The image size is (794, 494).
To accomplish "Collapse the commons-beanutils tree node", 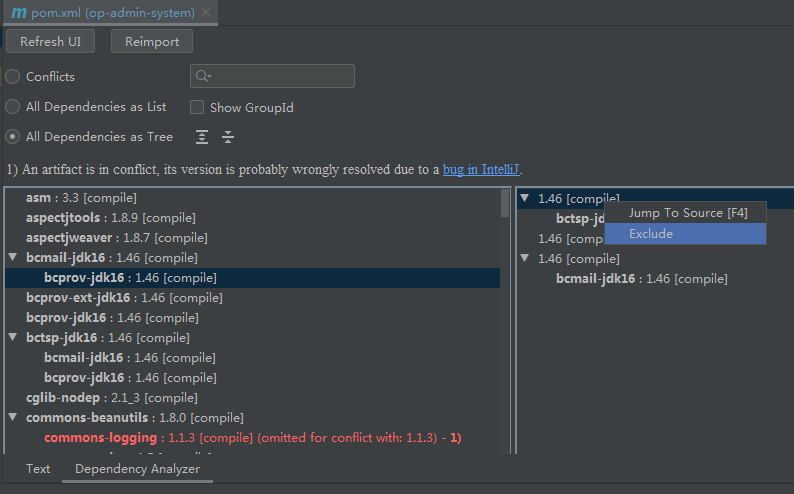I will click(x=13, y=417).
